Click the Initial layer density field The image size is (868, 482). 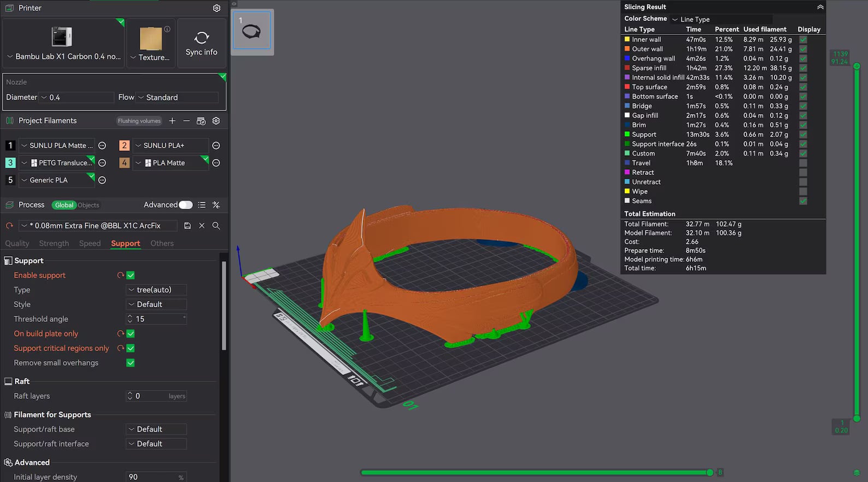pos(156,477)
